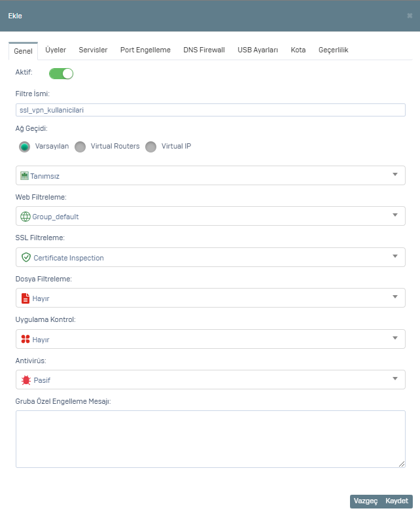Screen dimensions: 420x517
Task: Open the SSL Filtreleme dropdown arrow
Action: (x=395, y=256)
